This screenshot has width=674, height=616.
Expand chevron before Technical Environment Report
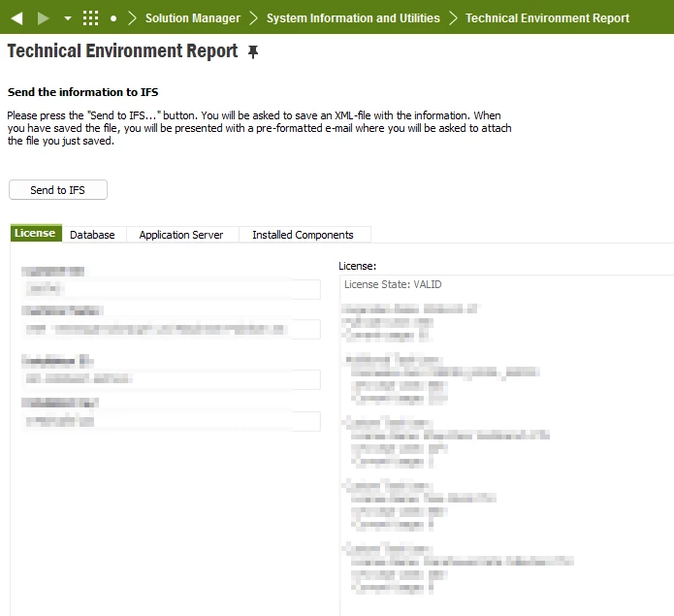click(x=453, y=18)
